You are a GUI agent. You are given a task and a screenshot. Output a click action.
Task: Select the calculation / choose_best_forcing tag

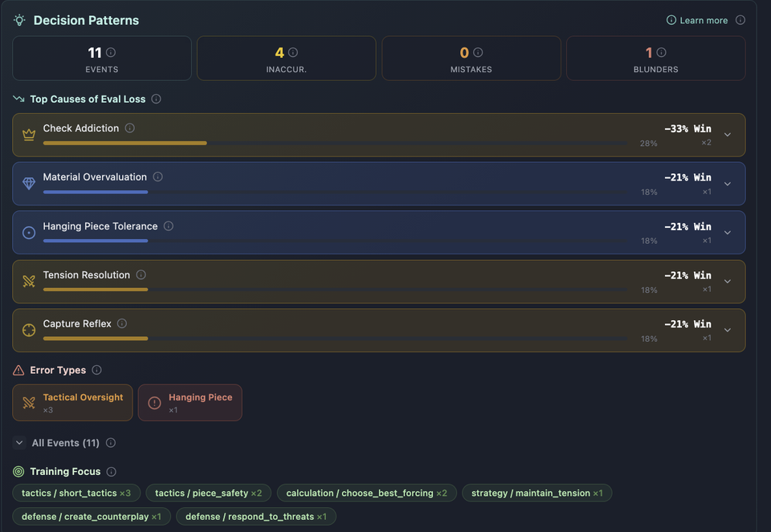click(367, 493)
